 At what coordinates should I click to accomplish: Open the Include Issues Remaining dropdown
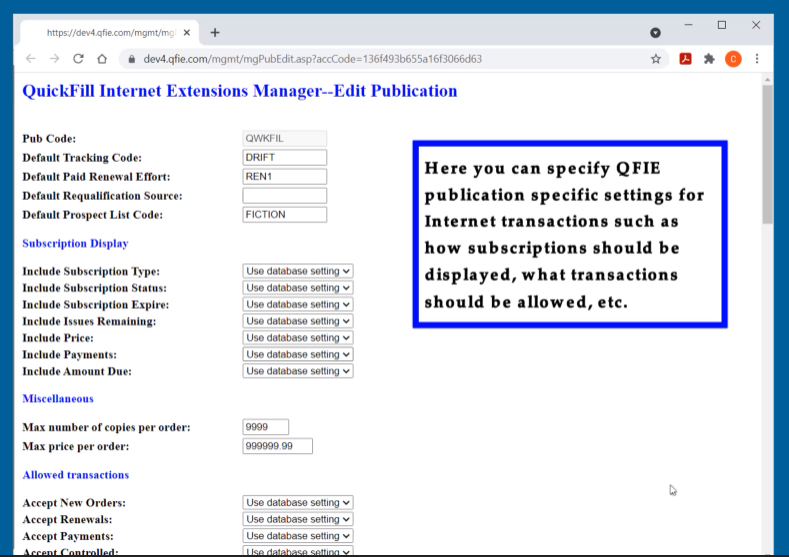[x=297, y=321]
